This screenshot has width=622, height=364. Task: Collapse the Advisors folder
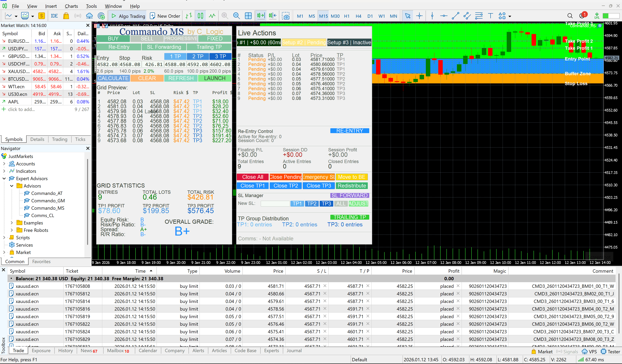coord(12,186)
